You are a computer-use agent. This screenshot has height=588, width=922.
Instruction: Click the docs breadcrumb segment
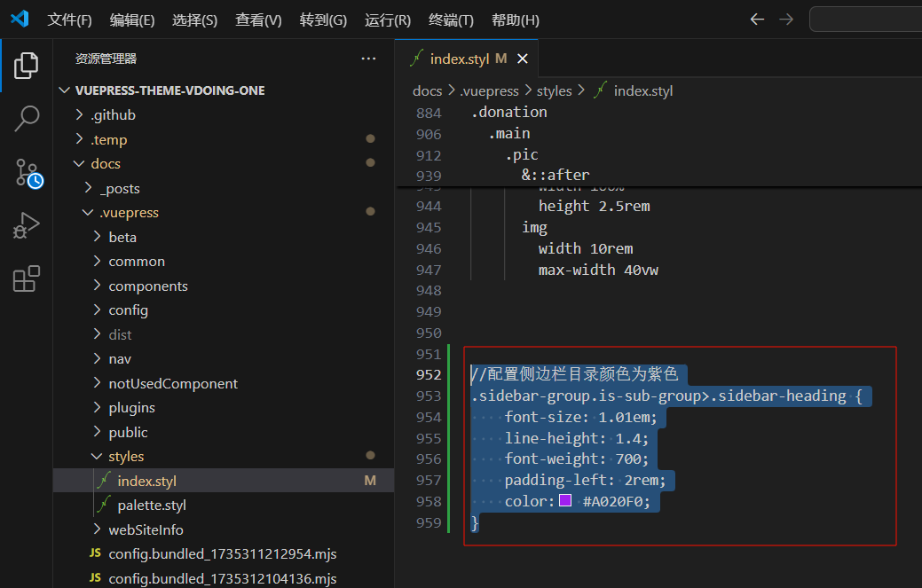click(427, 91)
